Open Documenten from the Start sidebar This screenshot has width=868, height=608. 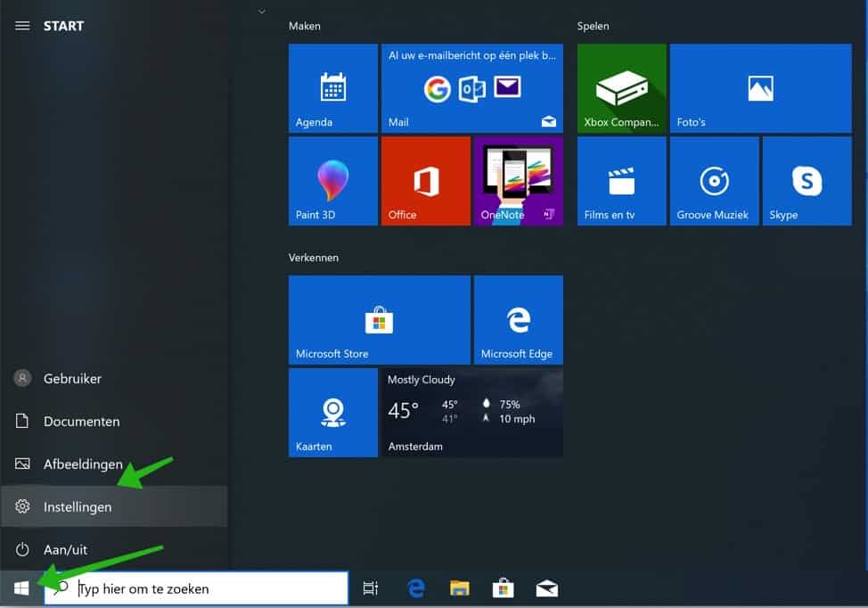113,422
